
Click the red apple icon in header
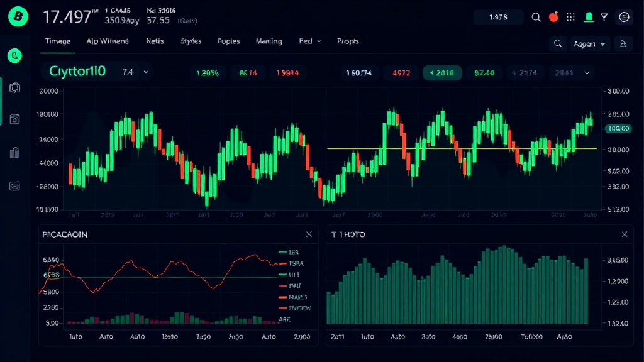(x=553, y=17)
